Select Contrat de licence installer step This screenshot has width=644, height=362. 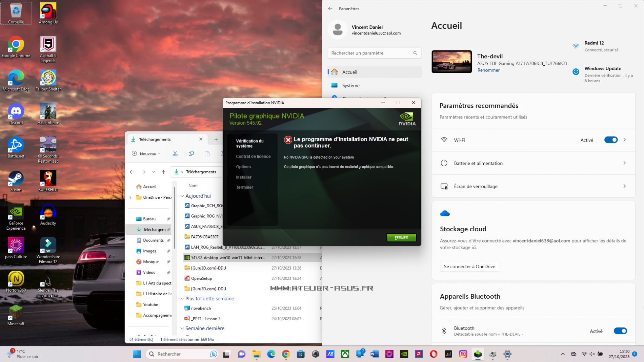(x=253, y=156)
